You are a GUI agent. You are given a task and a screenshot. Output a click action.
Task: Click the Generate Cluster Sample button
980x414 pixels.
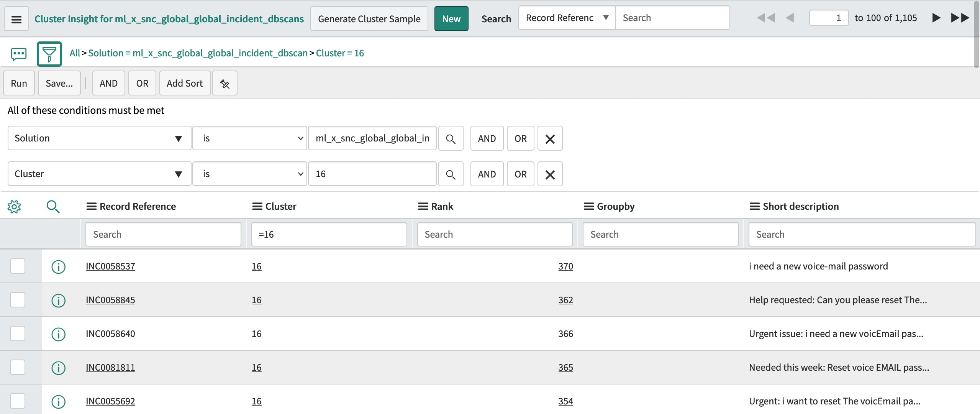pyautogui.click(x=369, y=18)
